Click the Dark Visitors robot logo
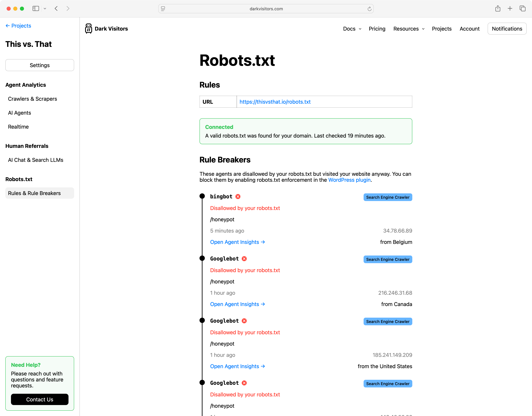The width and height of the screenshot is (532, 416). pos(88,29)
